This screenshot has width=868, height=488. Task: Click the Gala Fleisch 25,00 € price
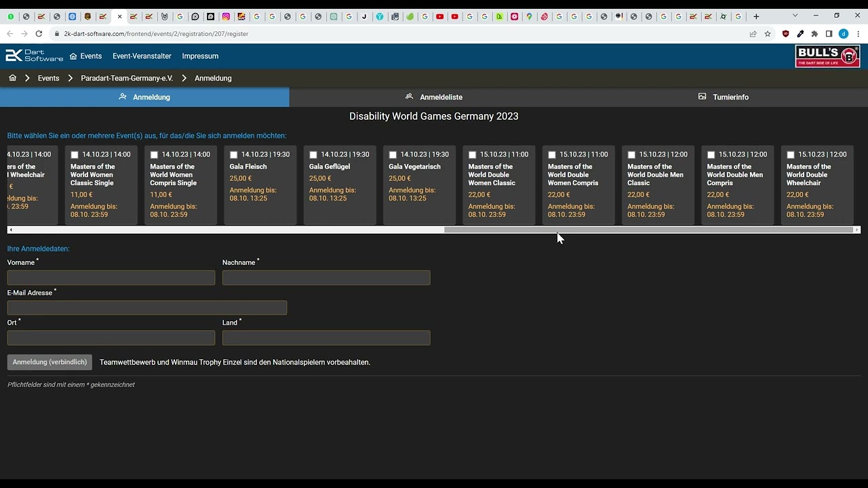[x=241, y=179]
